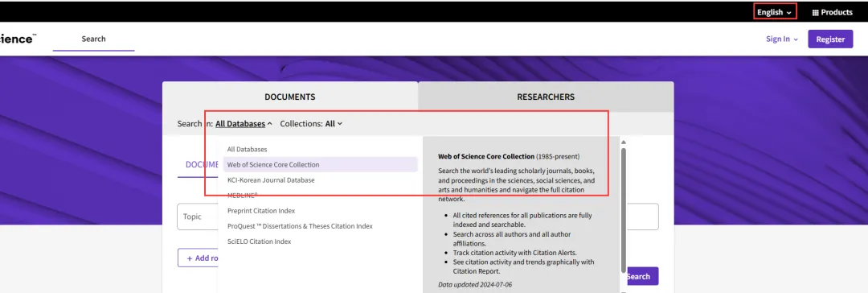Click the purple Search button

point(642,276)
